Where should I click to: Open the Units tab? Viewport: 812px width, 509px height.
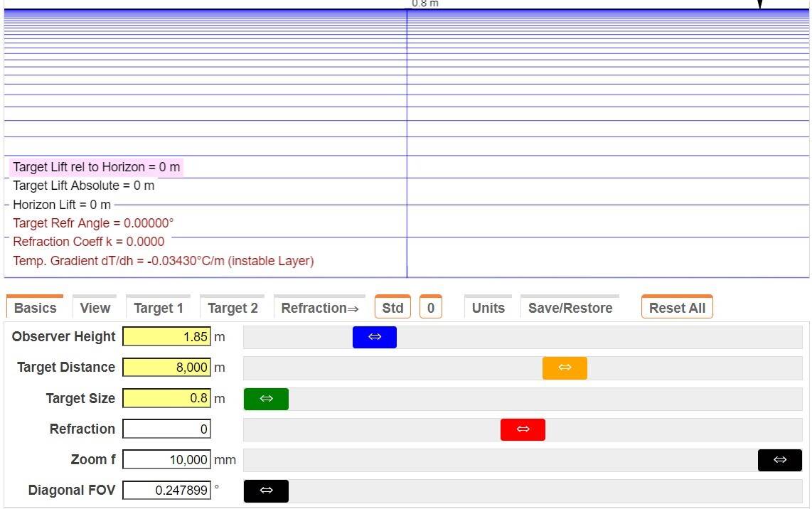(x=488, y=308)
